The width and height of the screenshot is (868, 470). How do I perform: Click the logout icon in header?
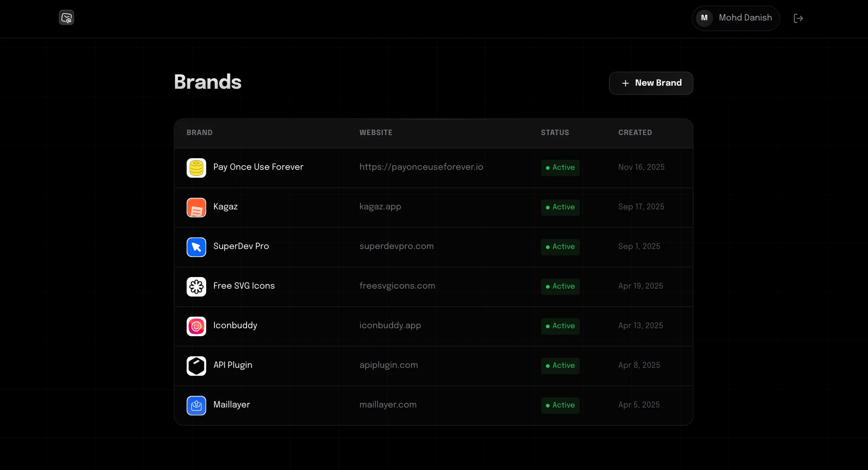(798, 18)
